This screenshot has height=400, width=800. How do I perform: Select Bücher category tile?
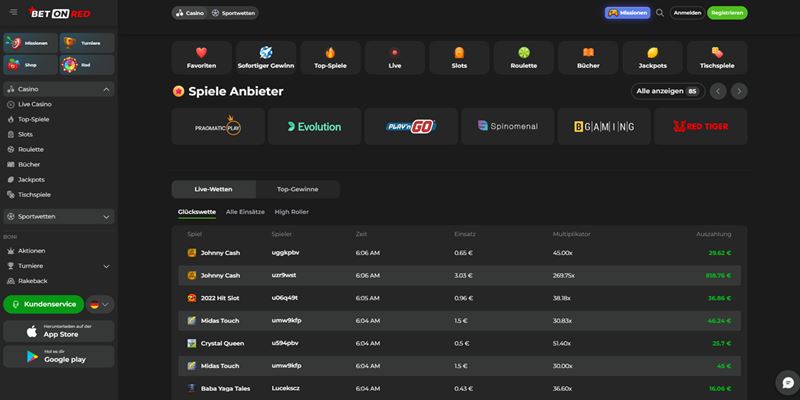tap(588, 58)
